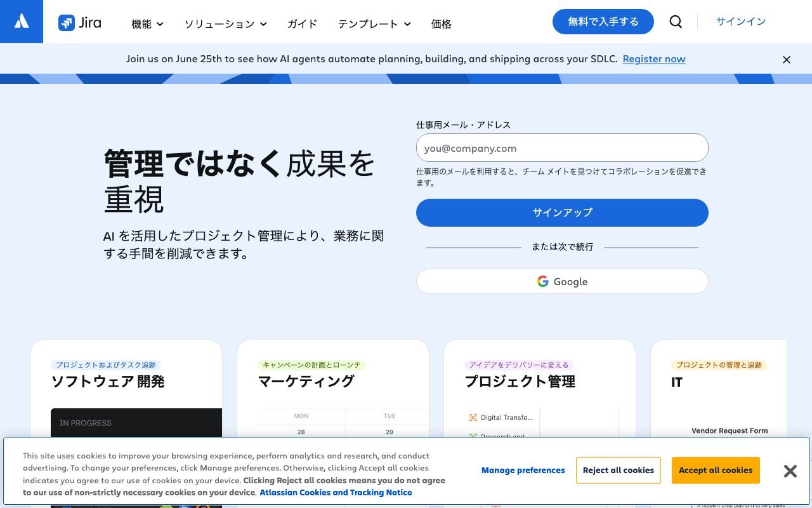Dismiss the June 25th announcement banner
The image size is (812, 508).
pos(786,60)
